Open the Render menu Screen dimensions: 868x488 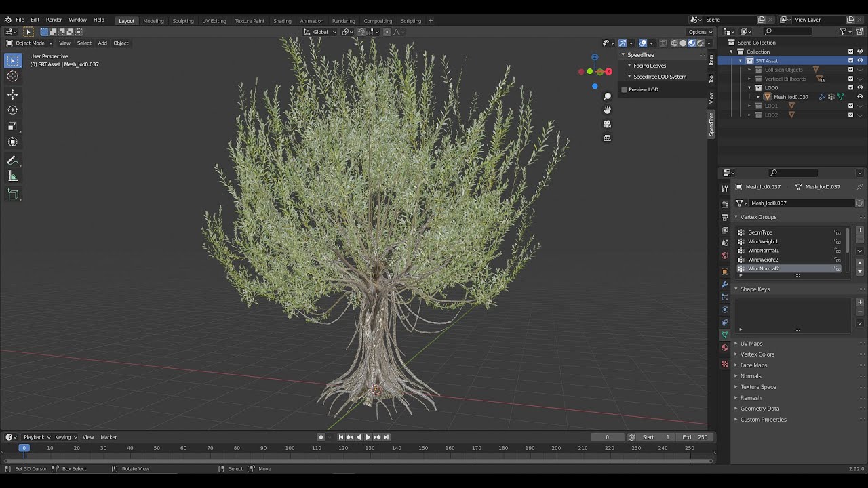click(54, 19)
